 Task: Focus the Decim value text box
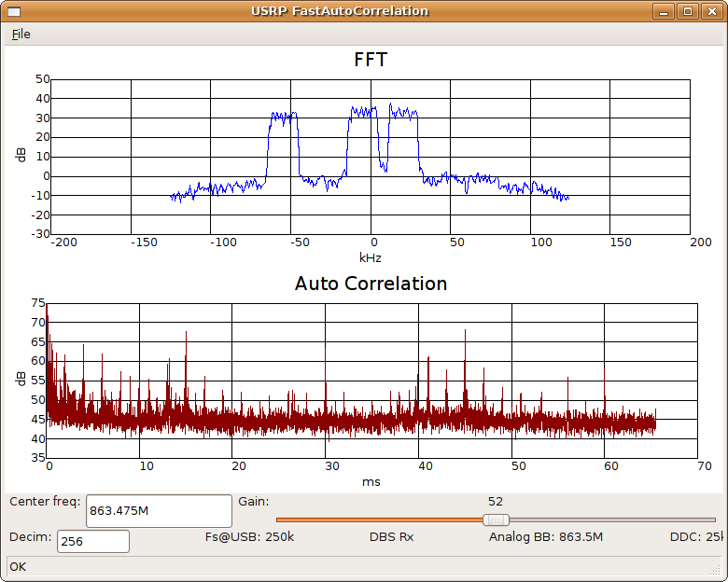(x=92, y=541)
